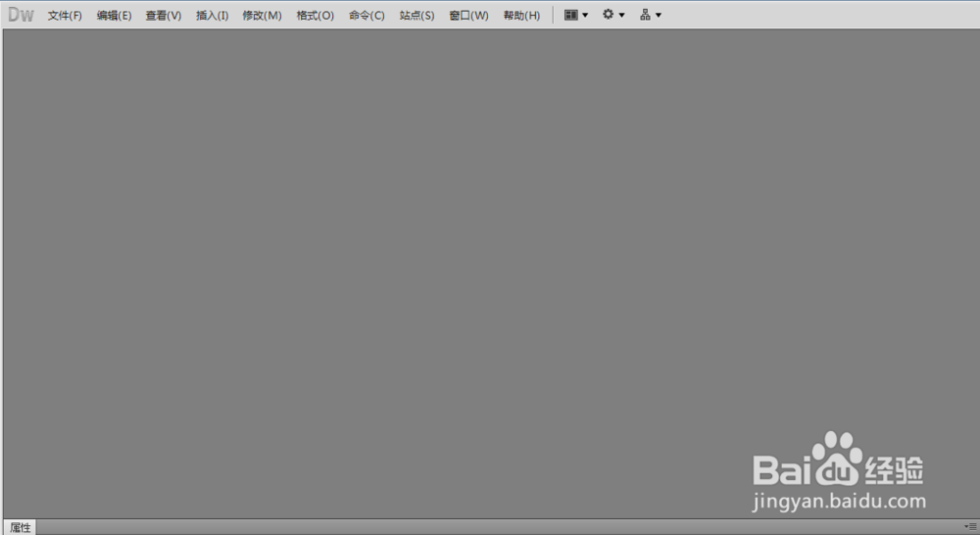
Task: Expand the site icon dropdown arrow
Action: click(659, 16)
